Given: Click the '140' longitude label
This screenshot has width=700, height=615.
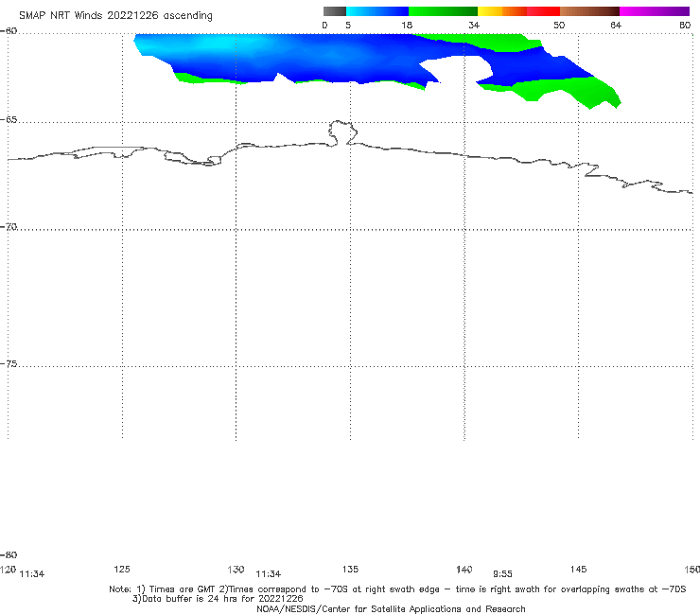Looking at the screenshot, I should (464, 570).
